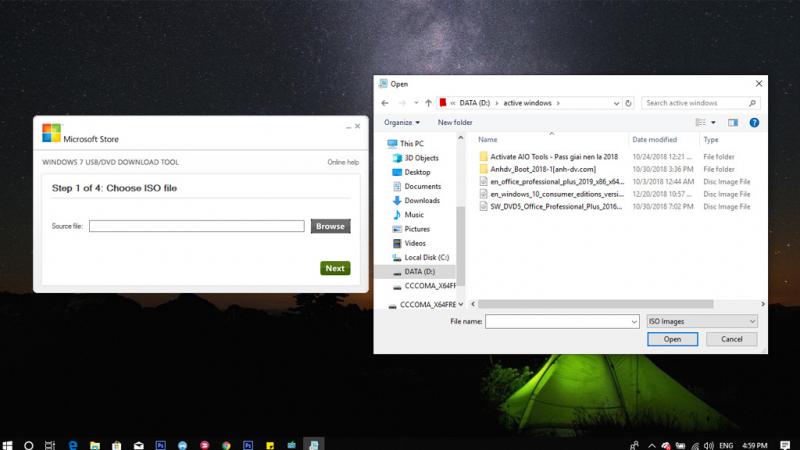Viewport: 800px width, 450px height.
Task: Select 3D Objects in navigation pane
Action: click(x=420, y=158)
